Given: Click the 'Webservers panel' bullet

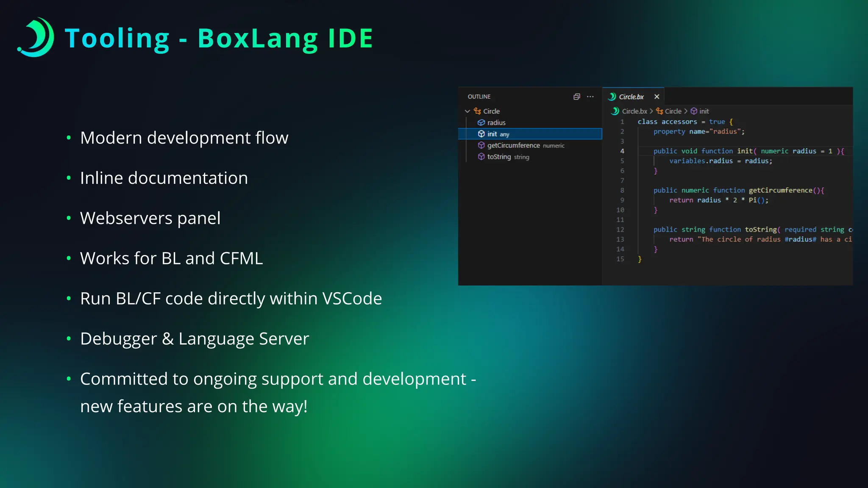Looking at the screenshot, I should (150, 218).
